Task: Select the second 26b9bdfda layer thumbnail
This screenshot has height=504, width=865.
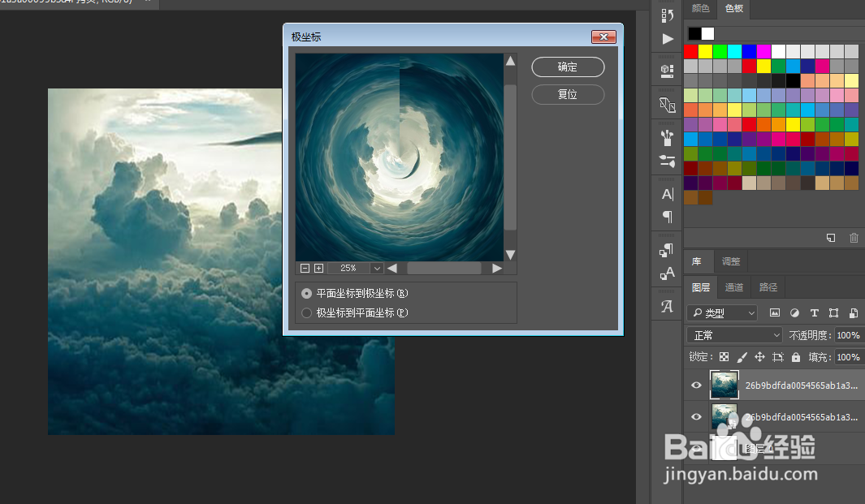Action: (x=724, y=416)
